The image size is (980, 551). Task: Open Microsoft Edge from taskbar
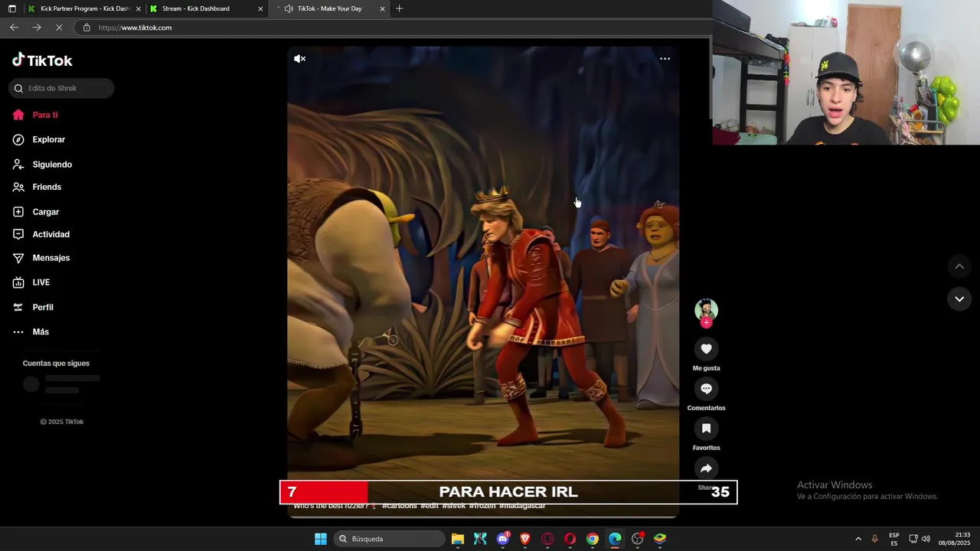(615, 539)
